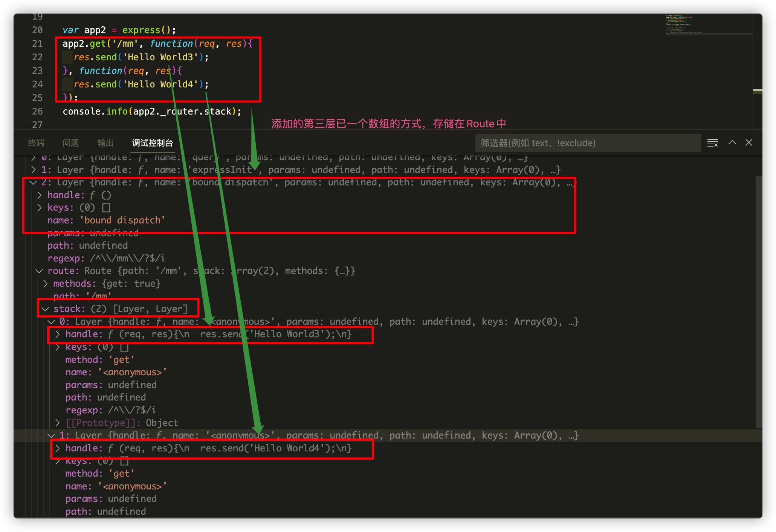Screen dimensions: 776x532
Task: Click the first method: 'get' line
Action: 100,360
